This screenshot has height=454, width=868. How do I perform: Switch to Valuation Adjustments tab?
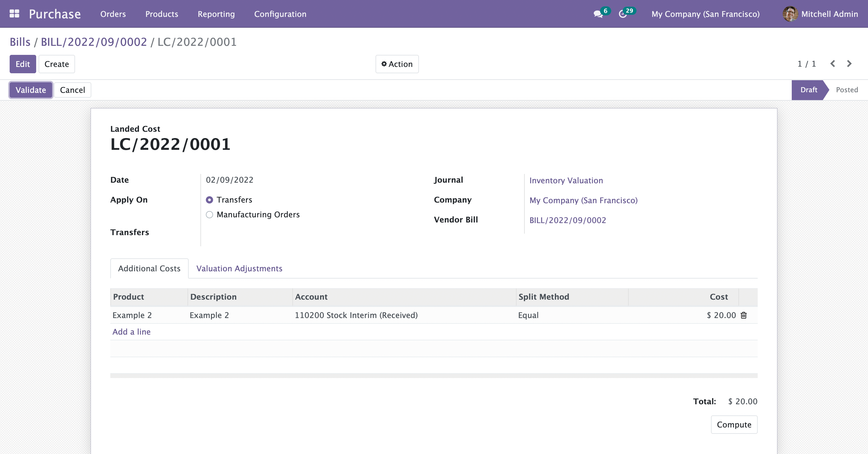(x=239, y=269)
